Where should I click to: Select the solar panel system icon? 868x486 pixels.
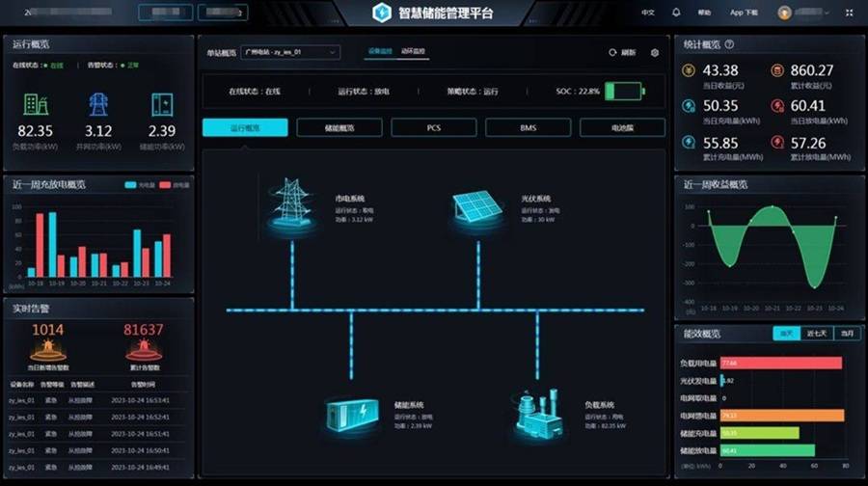[477, 207]
